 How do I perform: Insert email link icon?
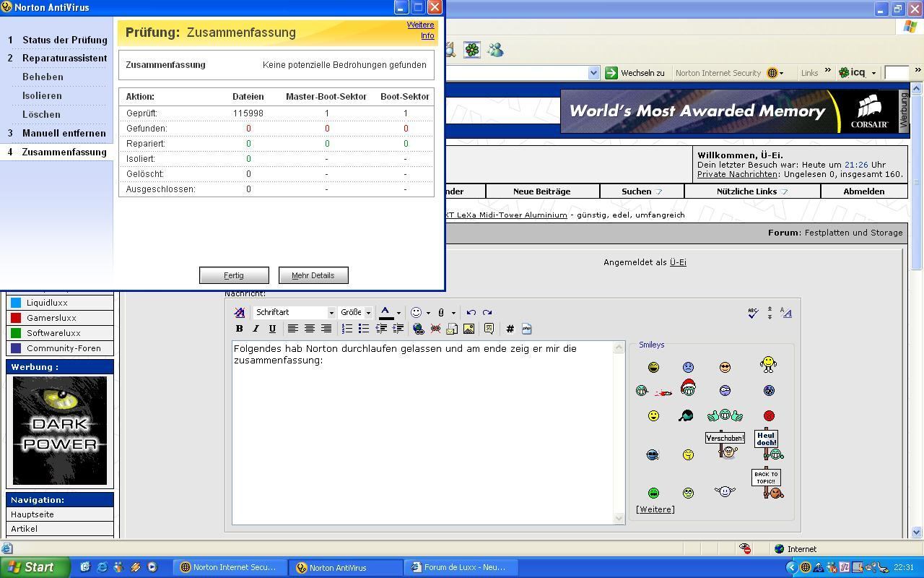(452, 329)
